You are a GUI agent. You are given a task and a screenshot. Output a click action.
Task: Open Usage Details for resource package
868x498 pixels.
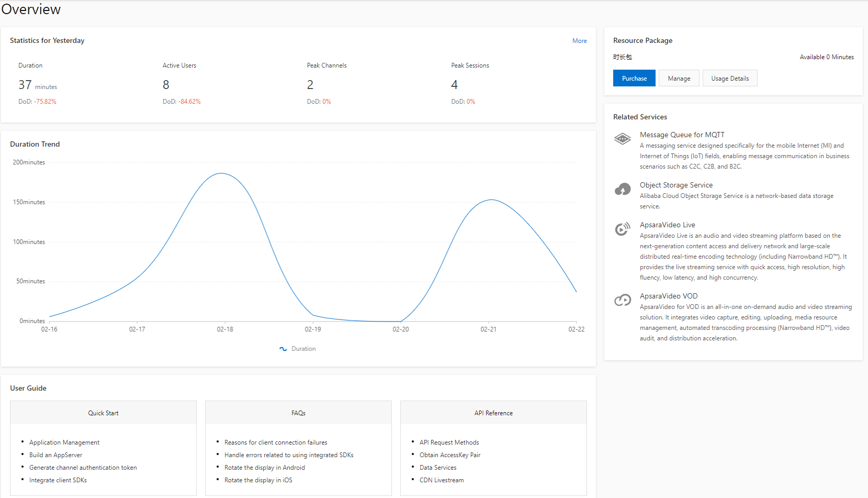[730, 78]
